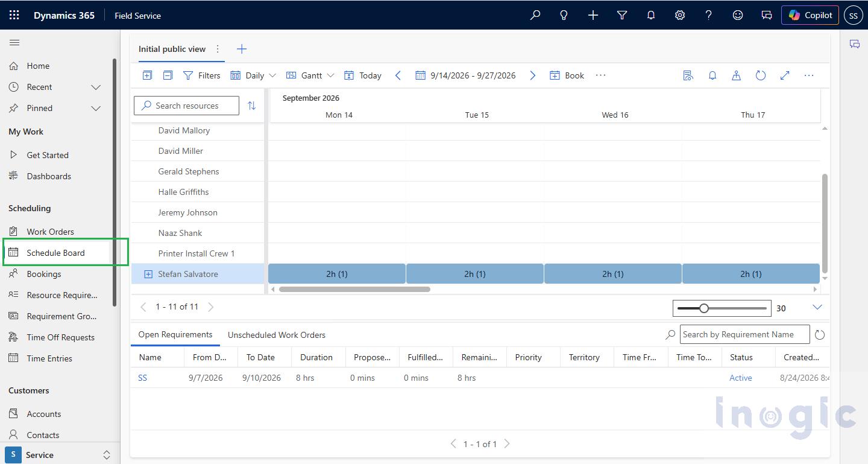Viewport: 868px width, 464px height.
Task: Open the app launcher waffle icon
Action: (14, 15)
